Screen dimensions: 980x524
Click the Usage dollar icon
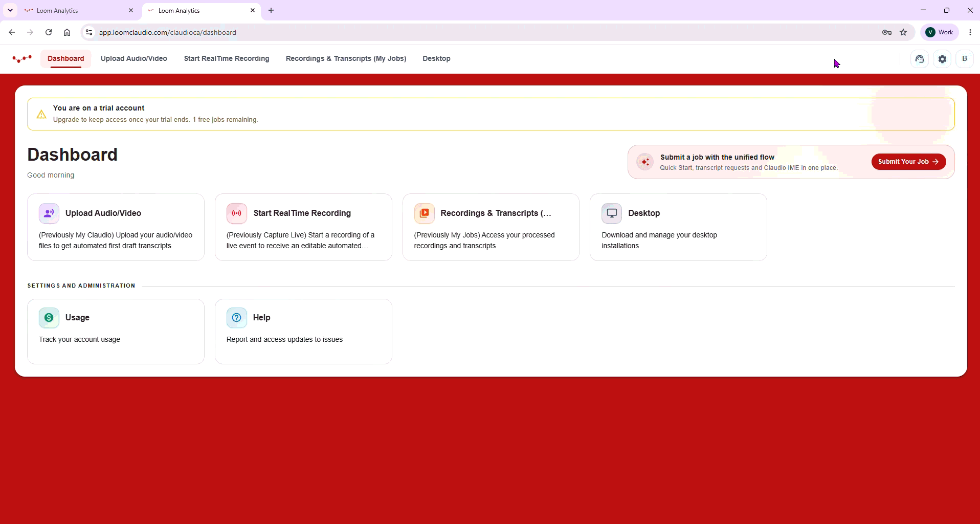(49, 318)
